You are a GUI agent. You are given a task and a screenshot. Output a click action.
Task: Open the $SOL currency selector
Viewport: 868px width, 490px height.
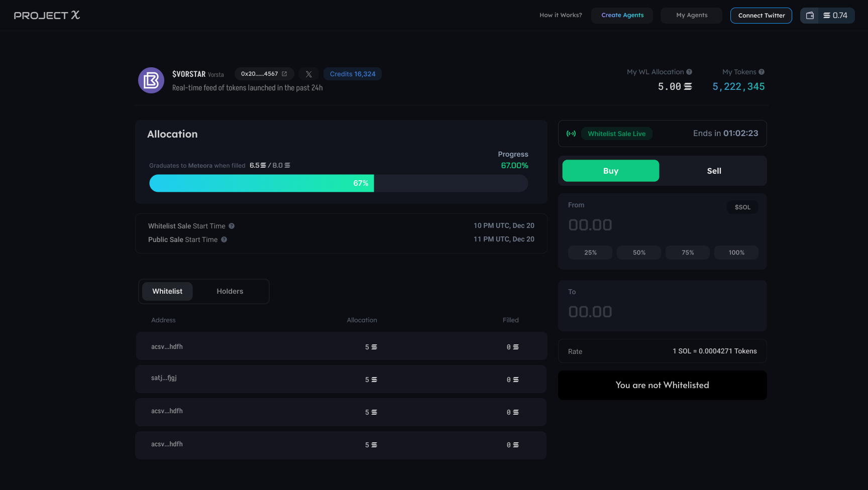(x=742, y=207)
